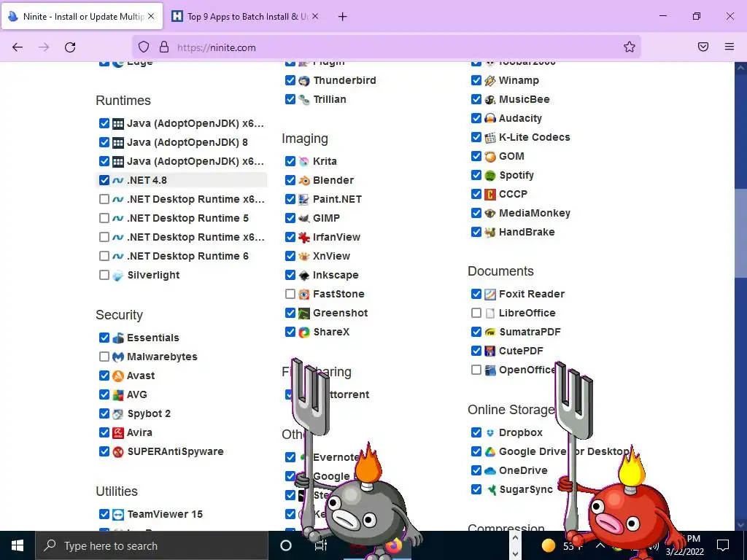Check the Malwarebytes checkbox
747x560 pixels.
[104, 356]
